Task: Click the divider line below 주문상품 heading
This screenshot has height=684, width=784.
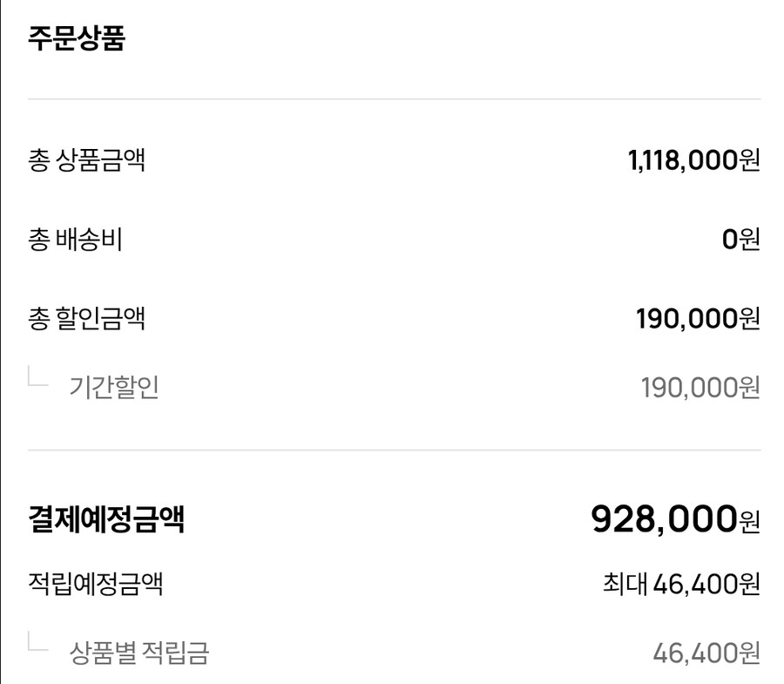Action: [394, 99]
